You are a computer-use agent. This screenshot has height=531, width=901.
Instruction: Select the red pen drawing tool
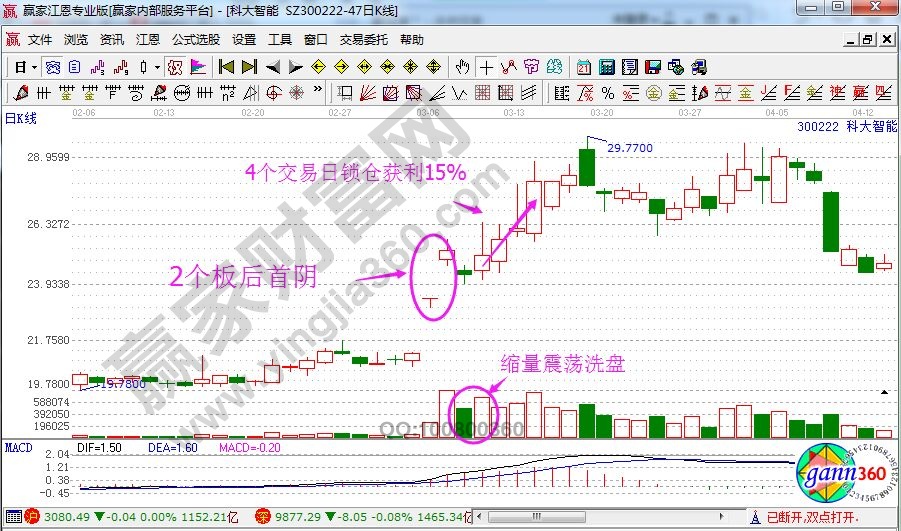pyautogui.click(x=21, y=92)
